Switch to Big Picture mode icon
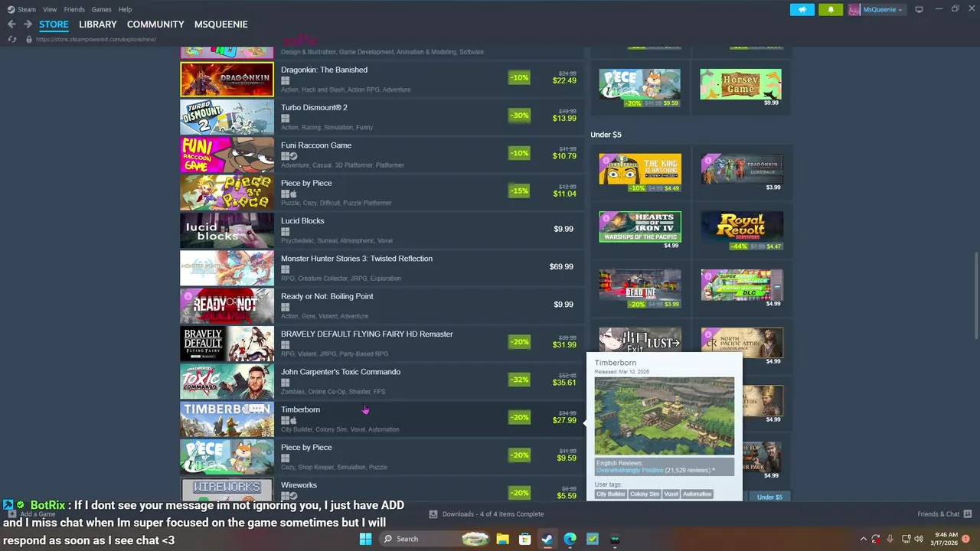 pyautogui.click(x=919, y=9)
